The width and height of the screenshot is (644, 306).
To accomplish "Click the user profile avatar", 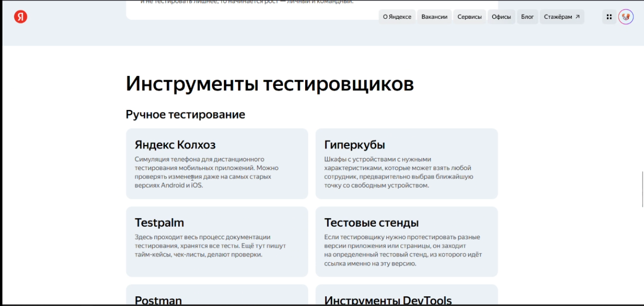I will pyautogui.click(x=626, y=17).
